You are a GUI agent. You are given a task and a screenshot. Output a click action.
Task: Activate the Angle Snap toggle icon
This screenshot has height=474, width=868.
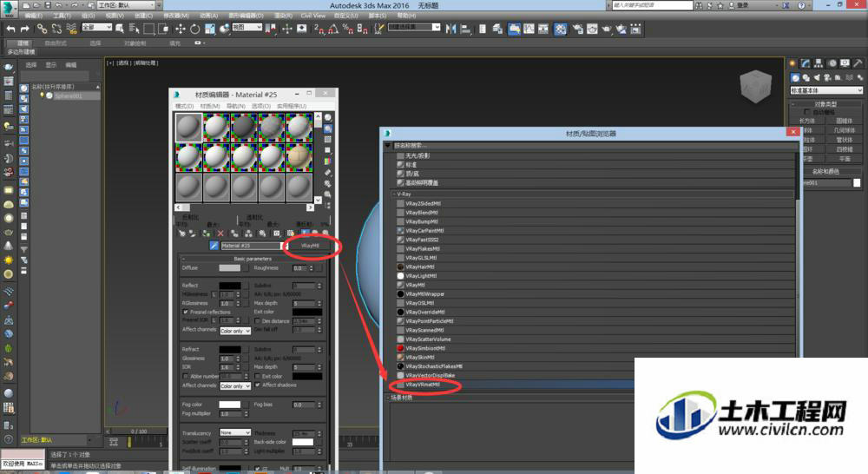[x=333, y=29]
